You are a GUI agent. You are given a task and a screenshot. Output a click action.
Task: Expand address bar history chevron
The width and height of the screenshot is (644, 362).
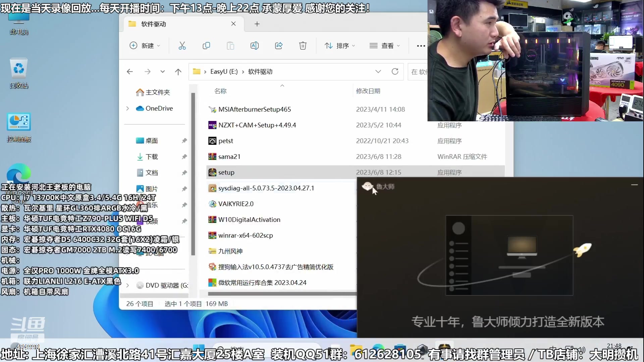pyautogui.click(x=378, y=71)
